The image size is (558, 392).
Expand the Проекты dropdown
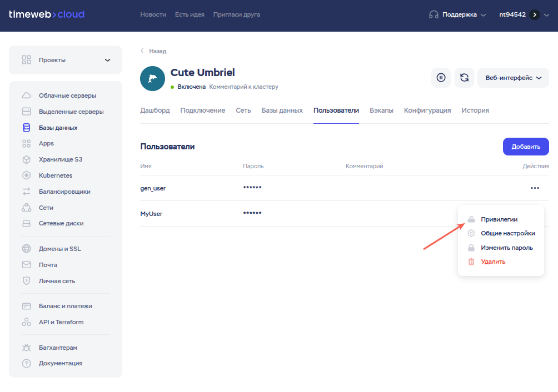66,60
